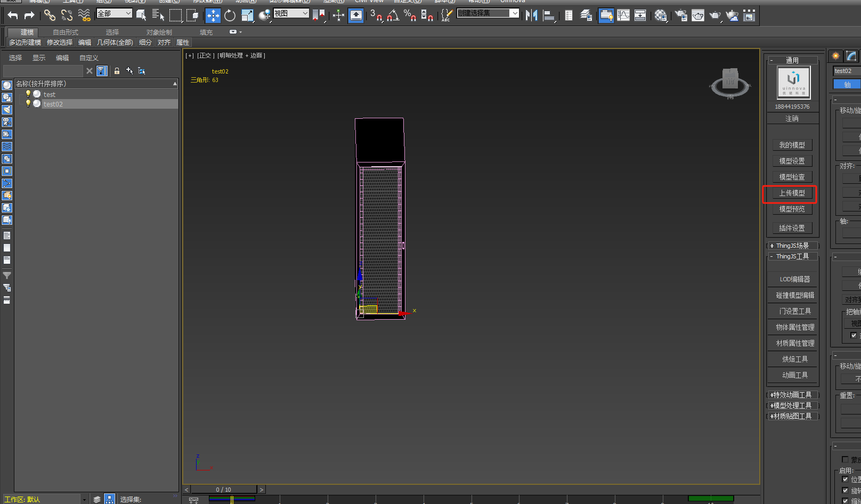Activate the Select Object cursor tool
861x504 pixels.
click(141, 15)
